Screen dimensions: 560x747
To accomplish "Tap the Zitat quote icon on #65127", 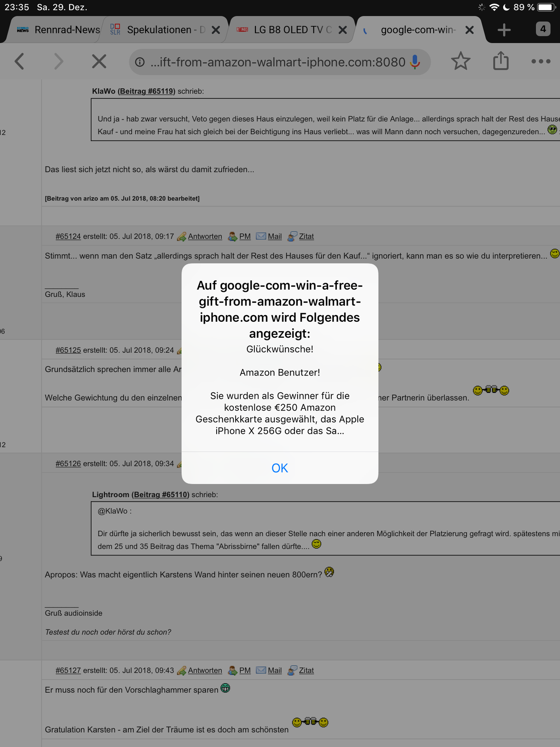I will point(292,670).
